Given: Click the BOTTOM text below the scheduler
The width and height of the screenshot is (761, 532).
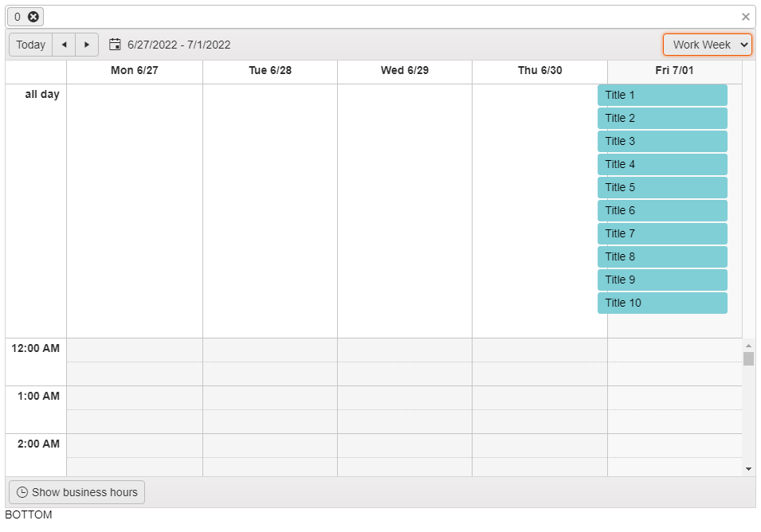Looking at the screenshot, I should [x=29, y=514].
